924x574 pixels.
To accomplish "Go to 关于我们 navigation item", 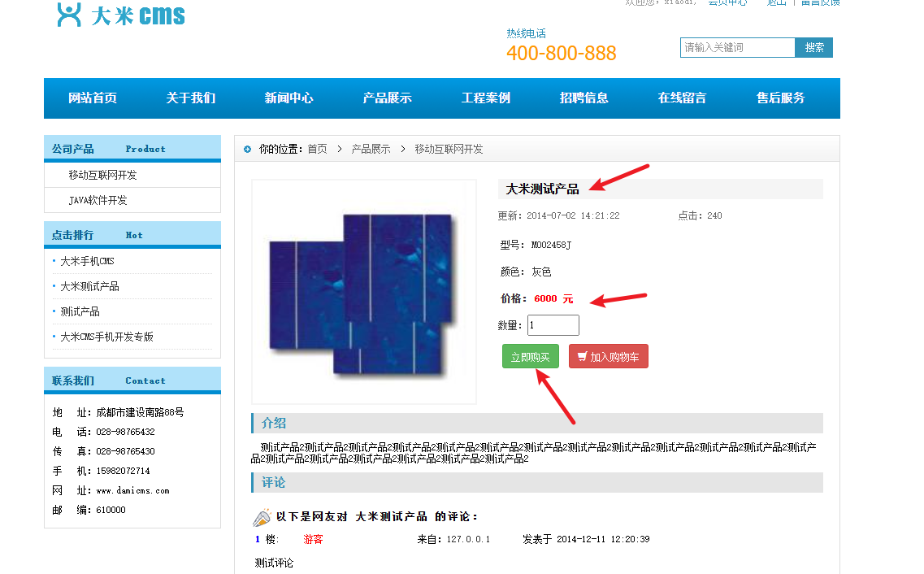I will coord(191,98).
